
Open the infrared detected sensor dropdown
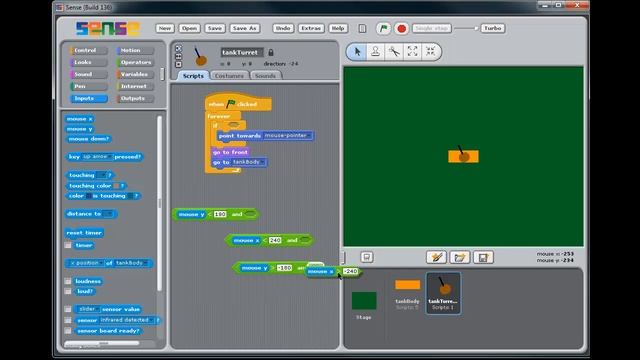coord(127,320)
